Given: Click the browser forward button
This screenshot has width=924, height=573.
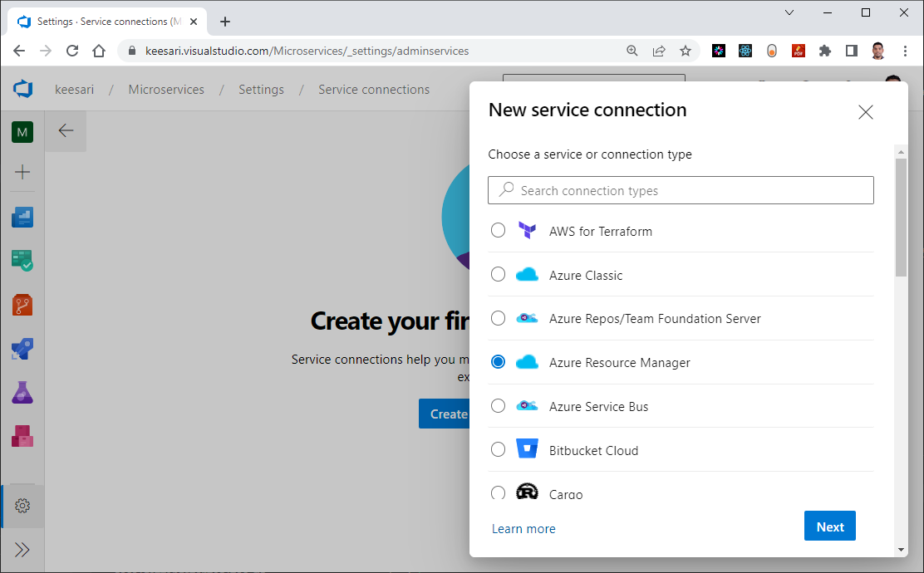Looking at the screenshot, I should [x=46, y=51].
